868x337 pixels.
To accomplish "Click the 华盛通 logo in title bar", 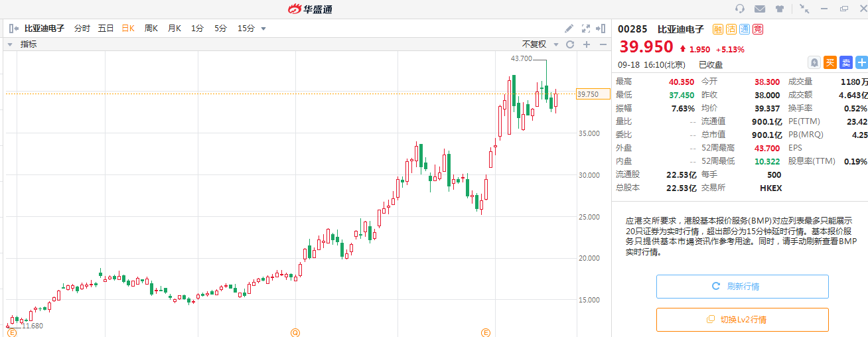I will tap(310, 9).
